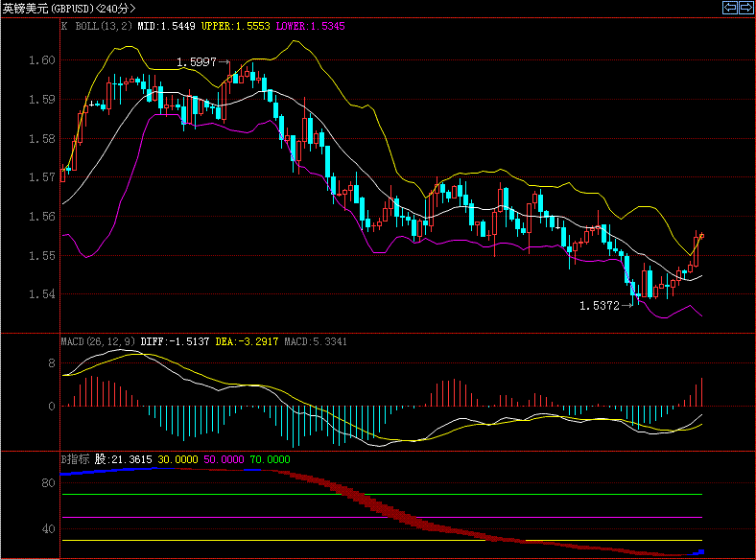Click the B指标 indicator label
This screenshot has width=756, height=560.
coord(75,459)
